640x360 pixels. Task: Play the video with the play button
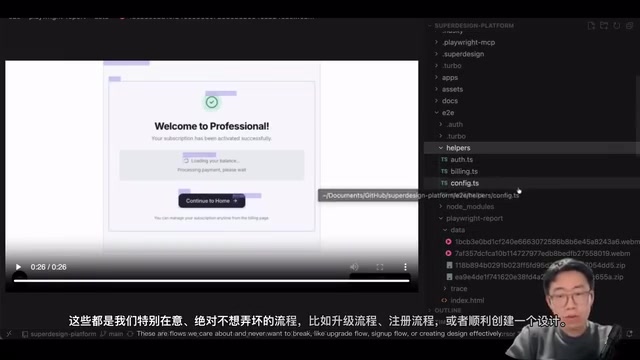coord(18,267)
